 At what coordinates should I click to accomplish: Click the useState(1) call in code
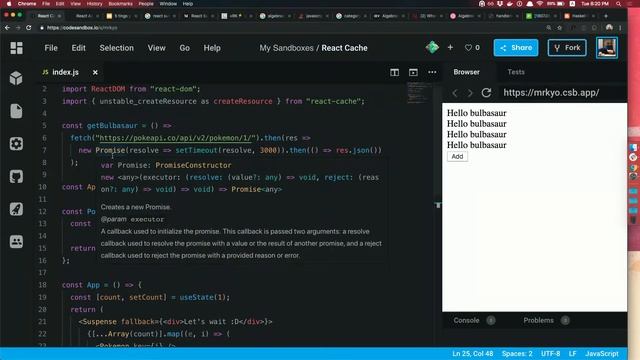click(x=204, y=297)
